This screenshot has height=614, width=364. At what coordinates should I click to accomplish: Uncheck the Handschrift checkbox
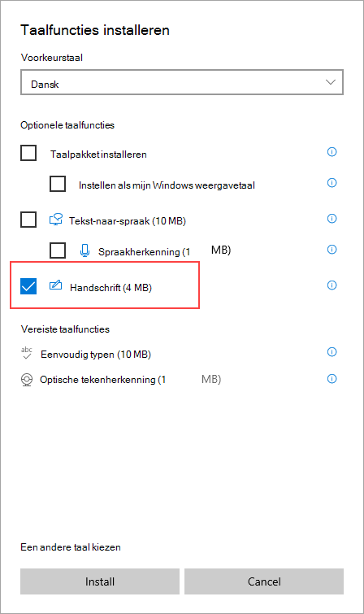pyautogui.click(x=28, y=286)
